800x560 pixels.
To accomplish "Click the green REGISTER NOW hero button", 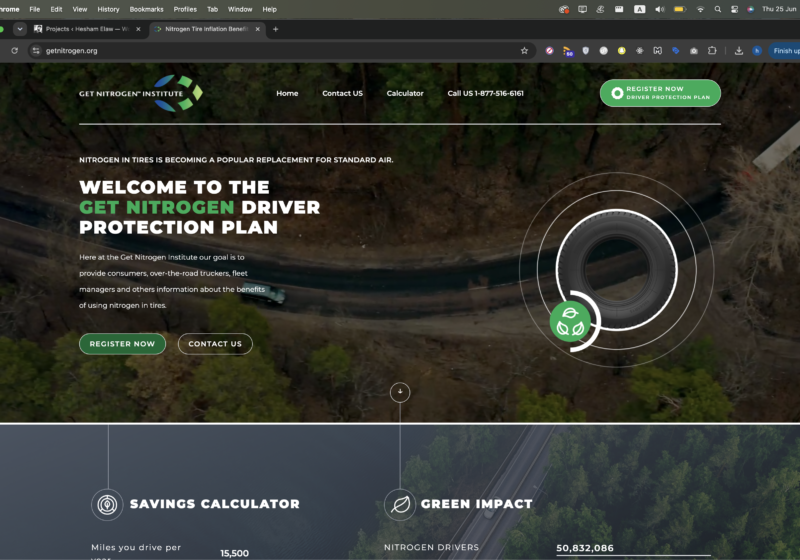I will point(122,344).
